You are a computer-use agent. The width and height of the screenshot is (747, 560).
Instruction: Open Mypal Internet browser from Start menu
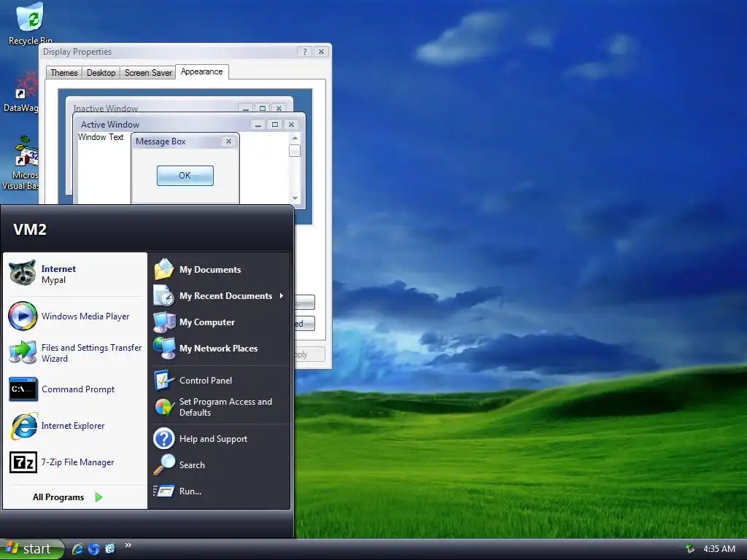(75, 274)
